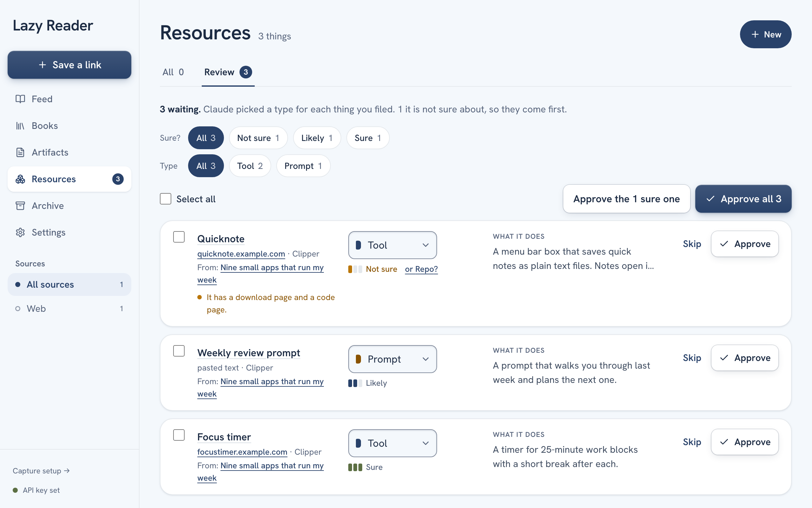
Task: Click the Likely confidence bars indicator
Action: (355, 383)
